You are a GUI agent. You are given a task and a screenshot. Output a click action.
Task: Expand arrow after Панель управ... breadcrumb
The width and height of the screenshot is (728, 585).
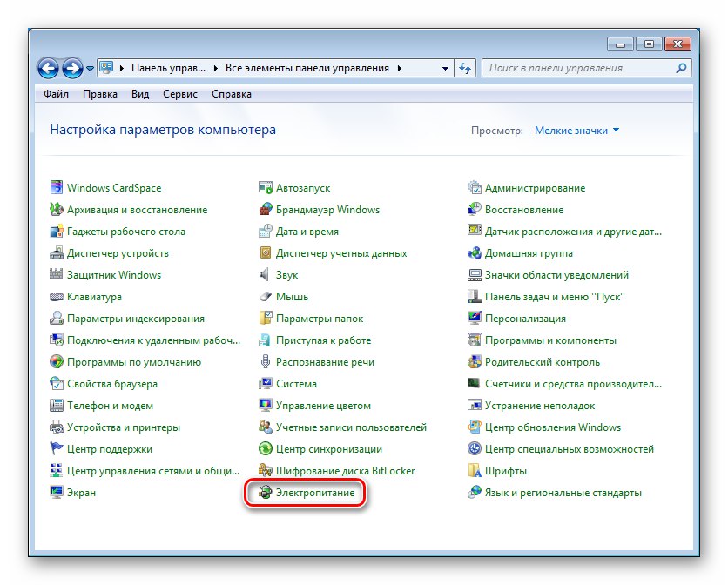click(x=215, y=68)
